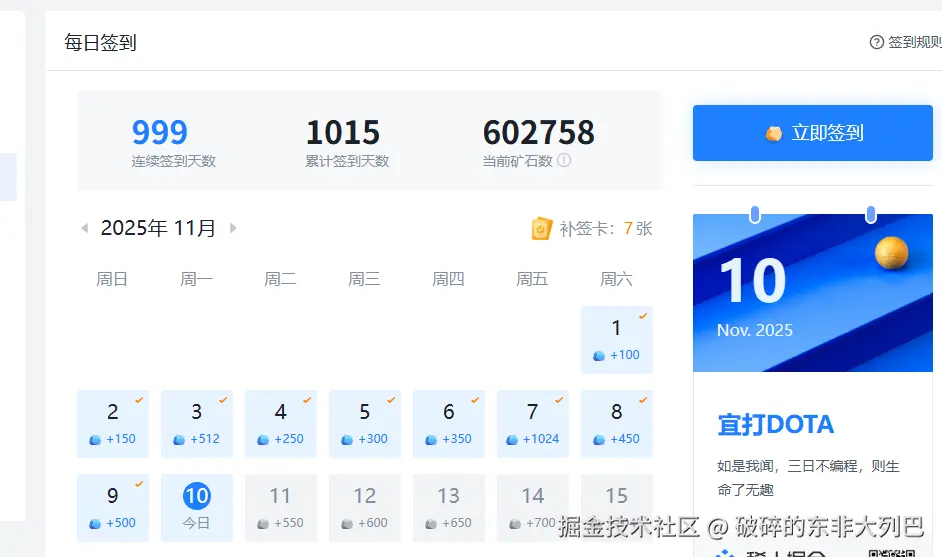Select calendar day 5 with +300
Screen dimensions: 942x557
[x=365, y=424]
